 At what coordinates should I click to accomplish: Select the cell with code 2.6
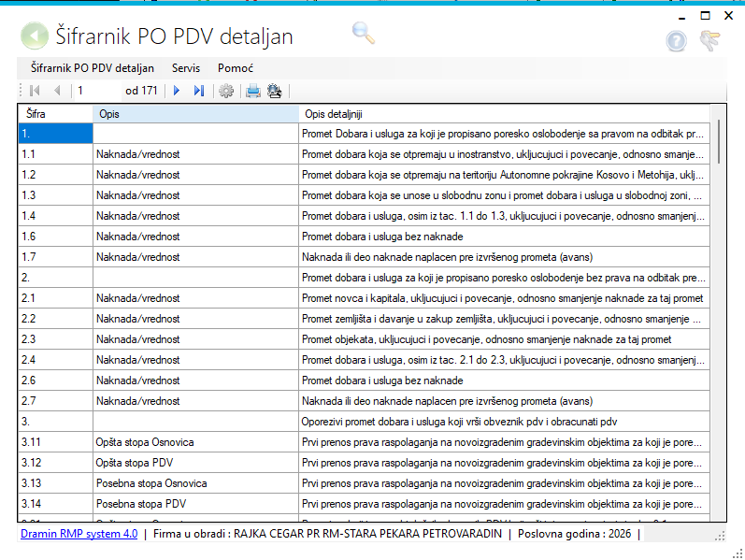(55, 381)
